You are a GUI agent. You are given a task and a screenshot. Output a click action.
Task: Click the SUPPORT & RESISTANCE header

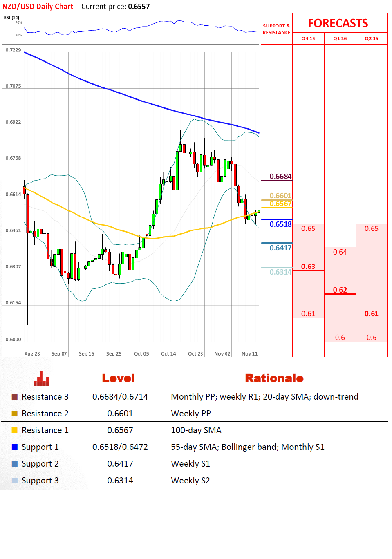click(276, 29)
